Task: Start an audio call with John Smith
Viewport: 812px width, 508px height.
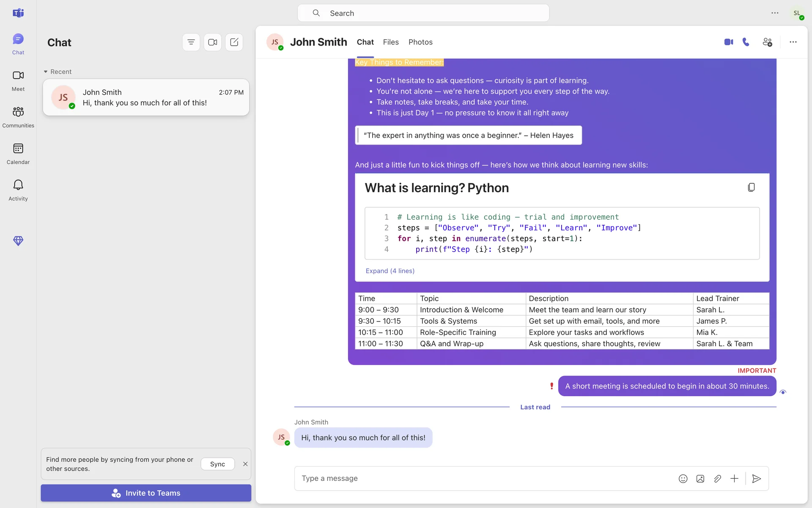Action: pos(746,42)
